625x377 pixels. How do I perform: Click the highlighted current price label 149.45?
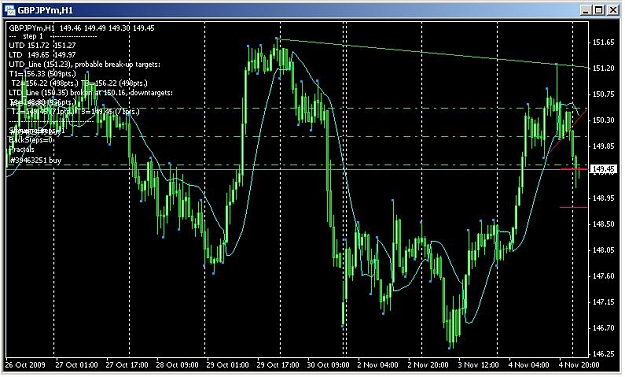604,169
